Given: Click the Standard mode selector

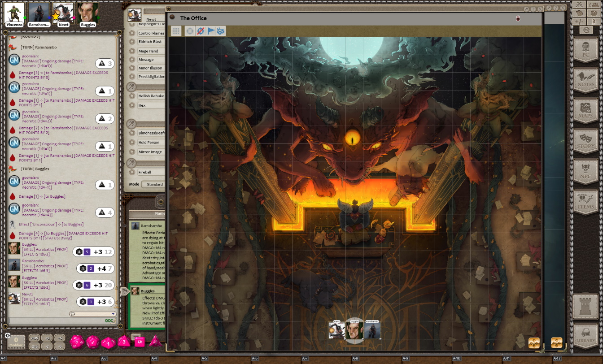Looking at the screenshot, I should (154, 184).
